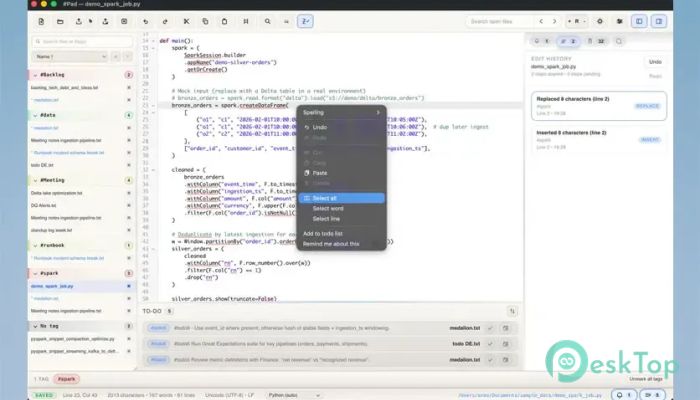Screen dimensions: 700x400
Task: Toggle the highlighted to-do list toolbar button
Action: click(305, 21)
